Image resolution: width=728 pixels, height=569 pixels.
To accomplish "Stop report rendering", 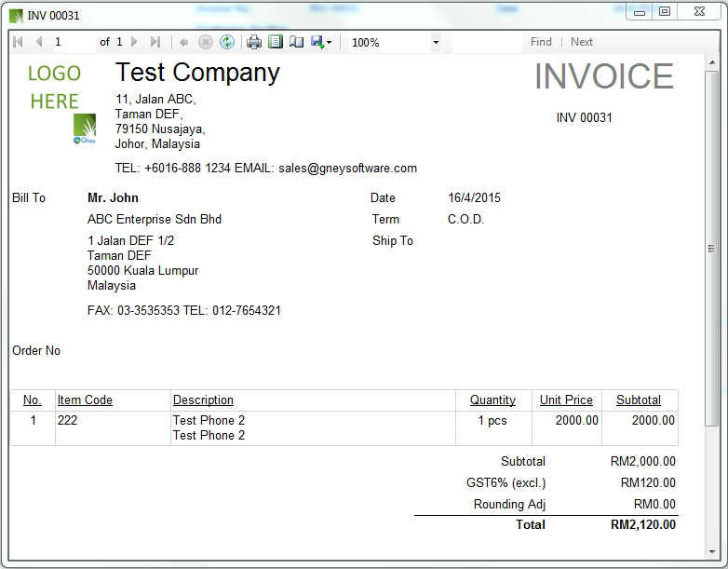I will [x=205, y=42].
